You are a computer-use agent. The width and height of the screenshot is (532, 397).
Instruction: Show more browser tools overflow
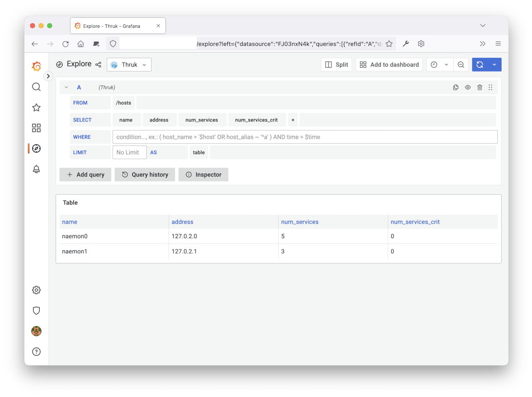483,44
